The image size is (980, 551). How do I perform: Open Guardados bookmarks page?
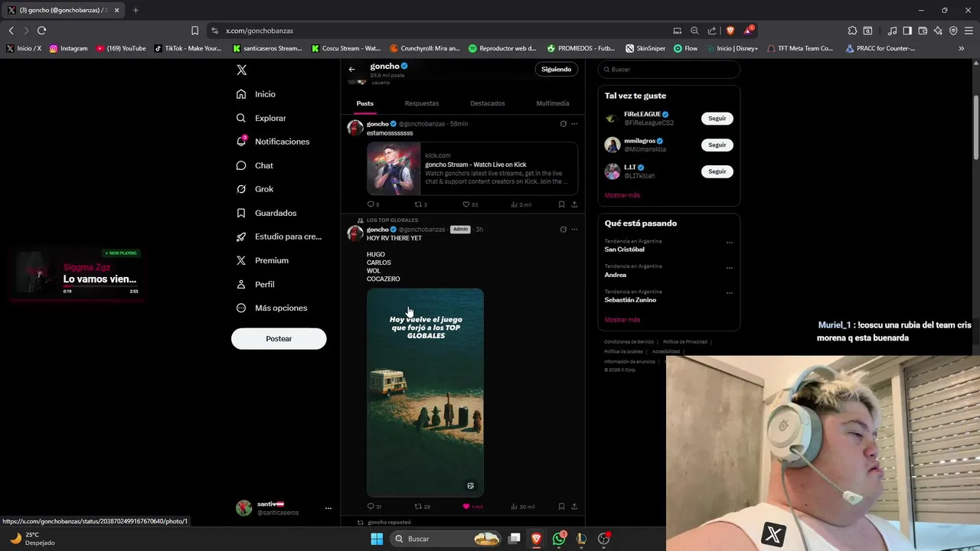click(x=266, y=213)
